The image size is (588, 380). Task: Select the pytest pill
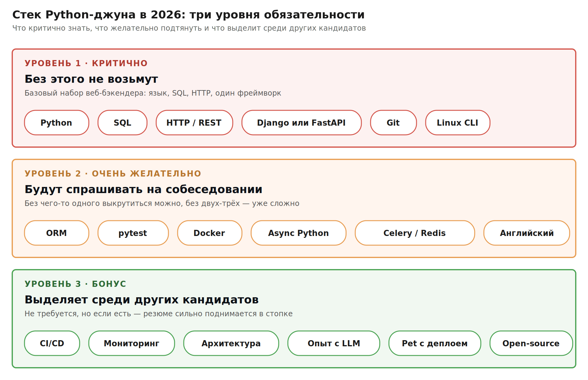pyautogui.click(x=133, y=233)
